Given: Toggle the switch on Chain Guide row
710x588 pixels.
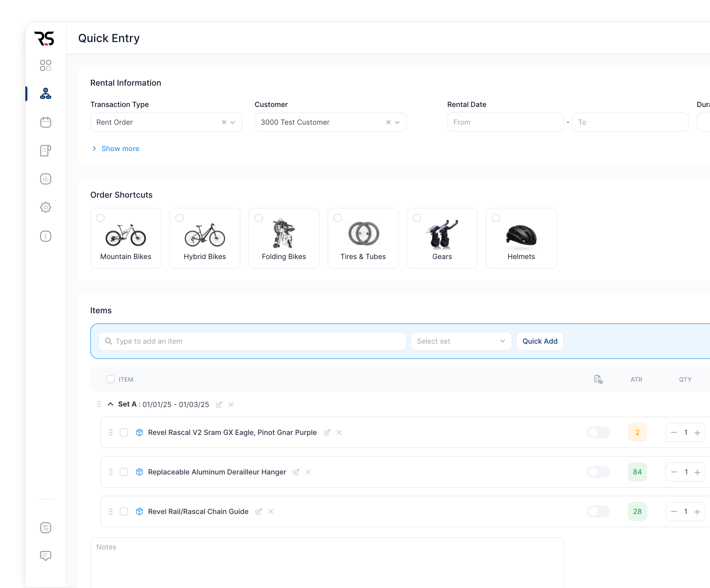Looking at the screenshot, I should 599,511.
